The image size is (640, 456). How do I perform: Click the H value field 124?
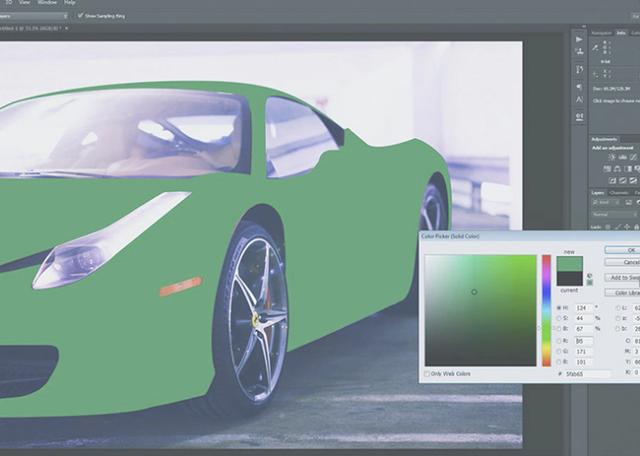(584, 307)
